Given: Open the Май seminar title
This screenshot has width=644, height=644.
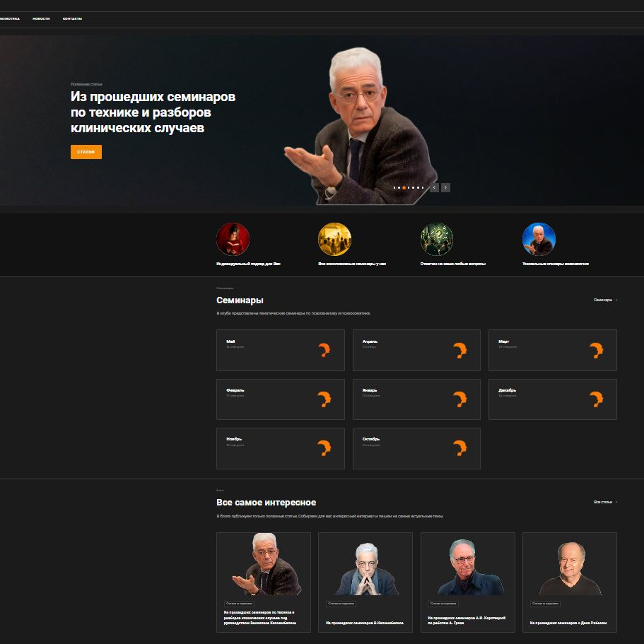Looking at the screenshot, I should tap(230, 341).
